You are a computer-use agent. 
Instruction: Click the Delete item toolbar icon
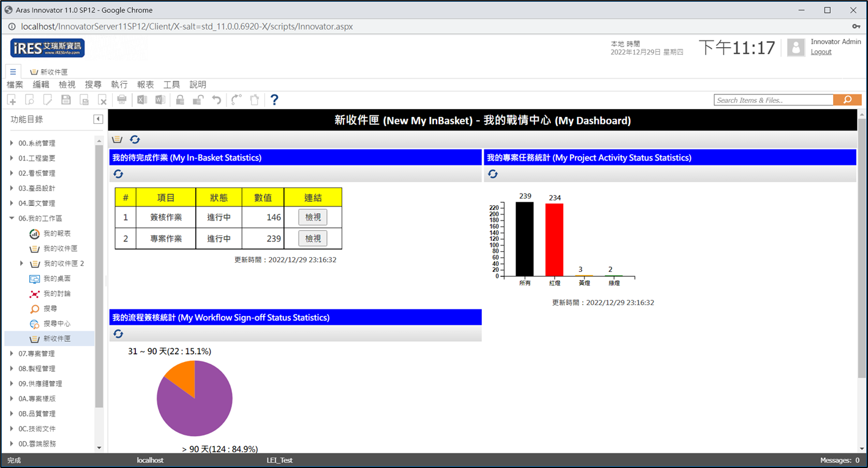(x=103, y=99)
